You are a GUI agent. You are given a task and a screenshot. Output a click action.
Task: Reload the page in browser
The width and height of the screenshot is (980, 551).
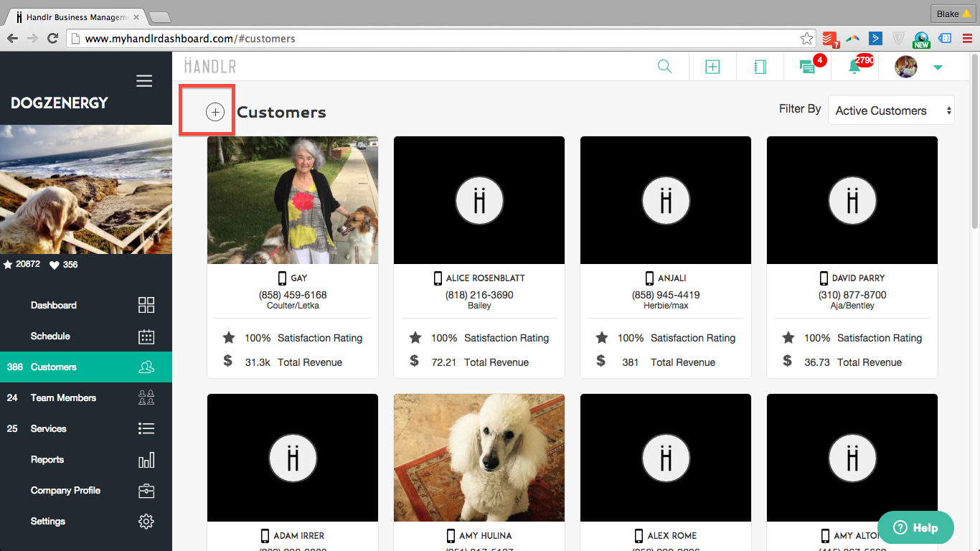pyautogui.click(x=52, y=39)
